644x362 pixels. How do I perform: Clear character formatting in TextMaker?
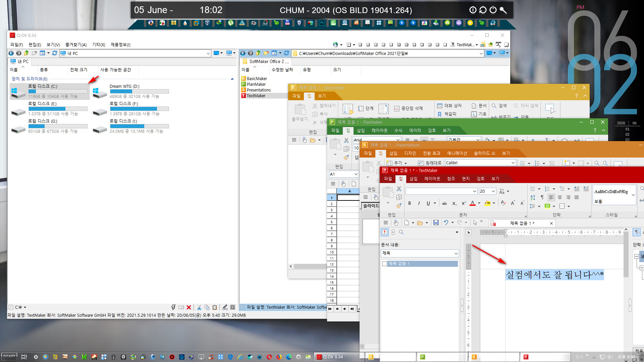pos(503,203)
